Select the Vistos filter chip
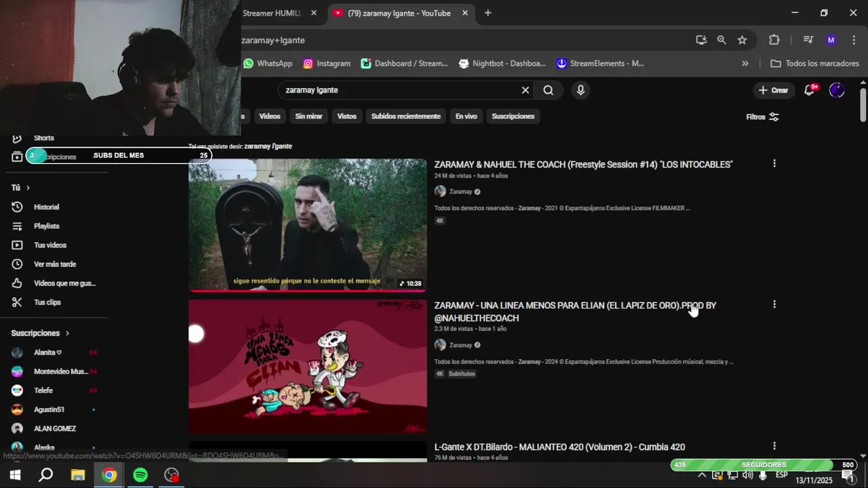The height and width of the screenshot is (488, 868). [x=347, y=117]
